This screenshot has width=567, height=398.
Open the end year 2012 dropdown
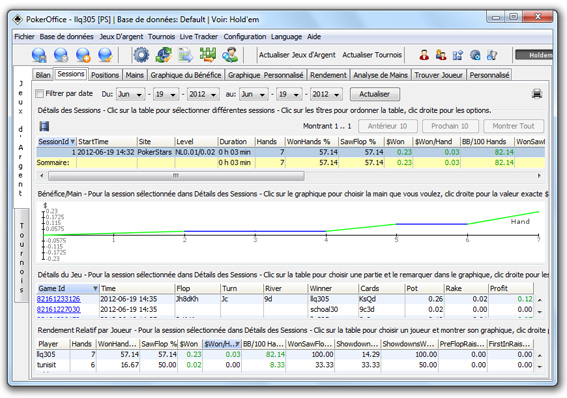tap(326, 94)
